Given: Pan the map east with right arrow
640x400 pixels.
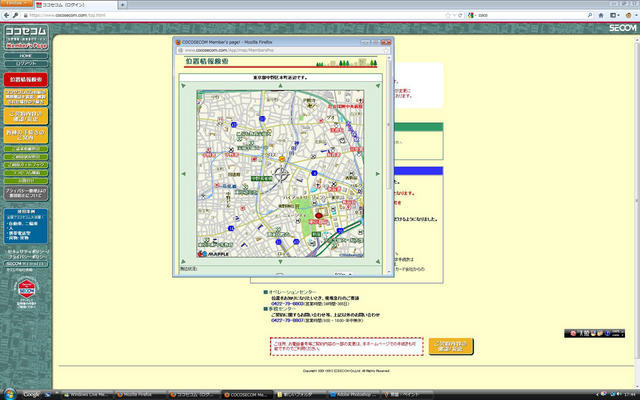Looking at the screenshot, I should [376, 173].
